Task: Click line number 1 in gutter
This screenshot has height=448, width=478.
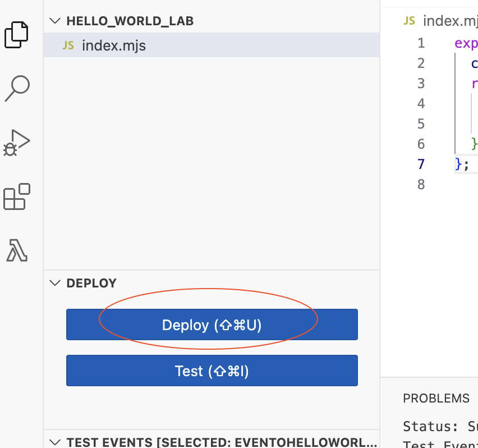Action: pos(421,43)
